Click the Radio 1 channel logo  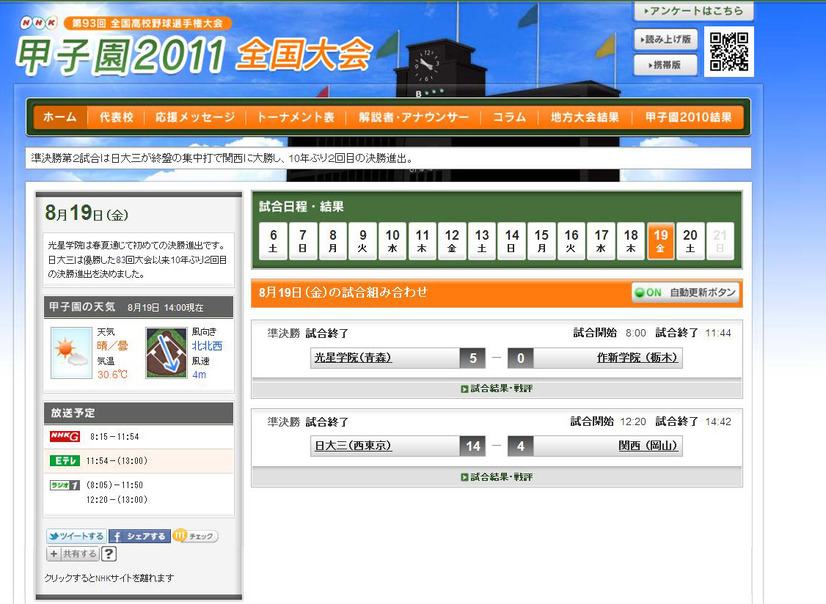[65, 485]
